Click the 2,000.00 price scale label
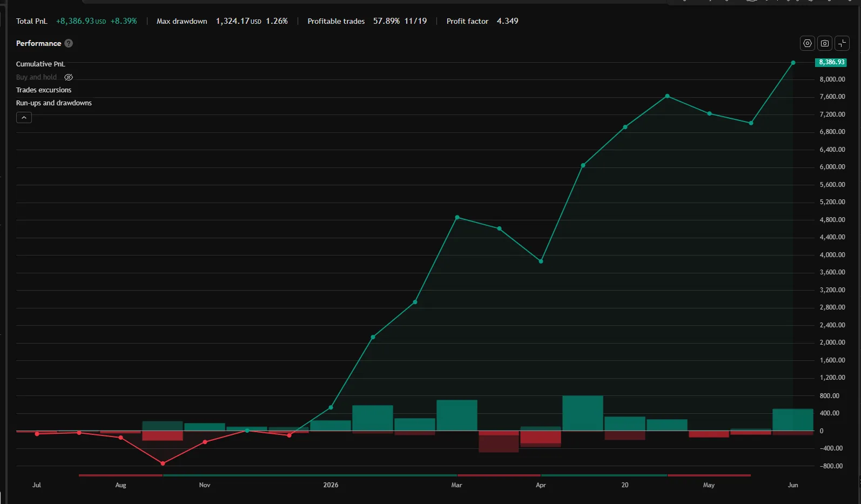Screen dimensions: 861x504 pyautogui.click(x=832, y=342)
